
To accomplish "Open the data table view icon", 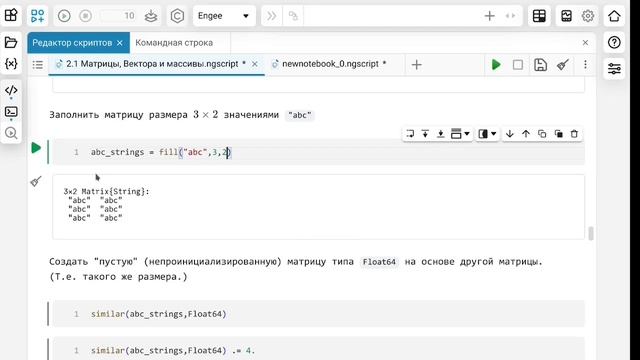I will click(x=539, y=16).
